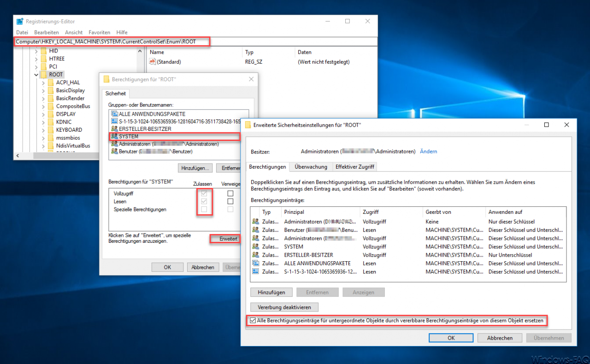The height and width of the screenshot is (364, 590).
Task: Toggle Spezielle Berechtigungen Zulassen checkbox
Action: (x=203, y=209)
